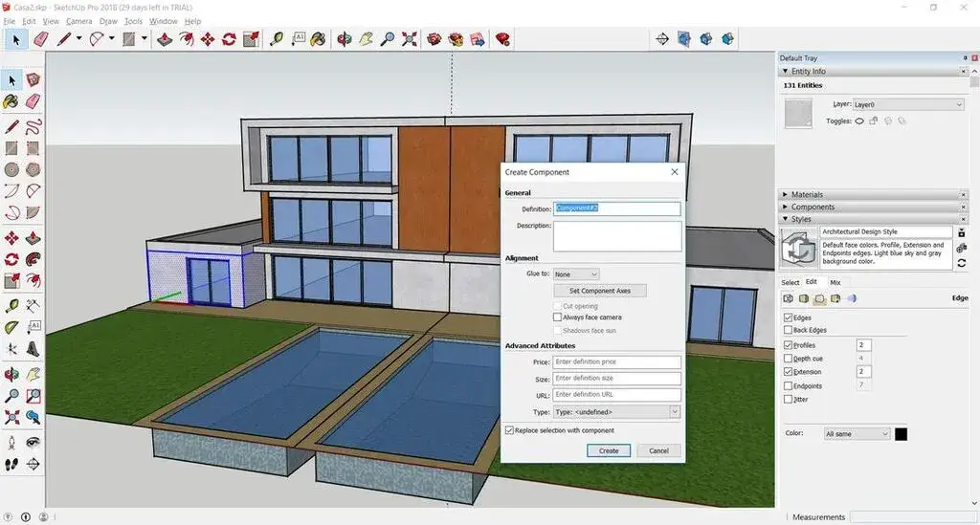980x525 pixels.
Task: Click Zoom Extents in the top toolbar
Action: 410,39
